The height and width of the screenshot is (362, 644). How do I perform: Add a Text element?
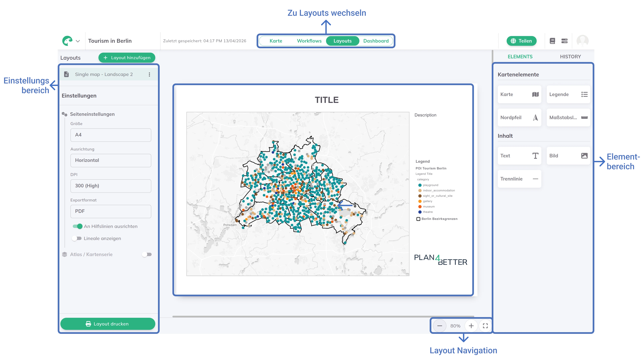click(519, 156)
